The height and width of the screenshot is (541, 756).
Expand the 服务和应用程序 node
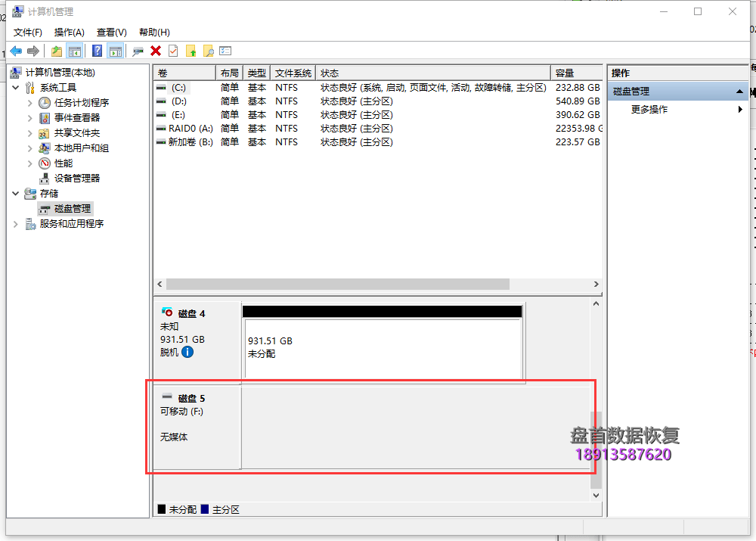(x=16, y=224)
